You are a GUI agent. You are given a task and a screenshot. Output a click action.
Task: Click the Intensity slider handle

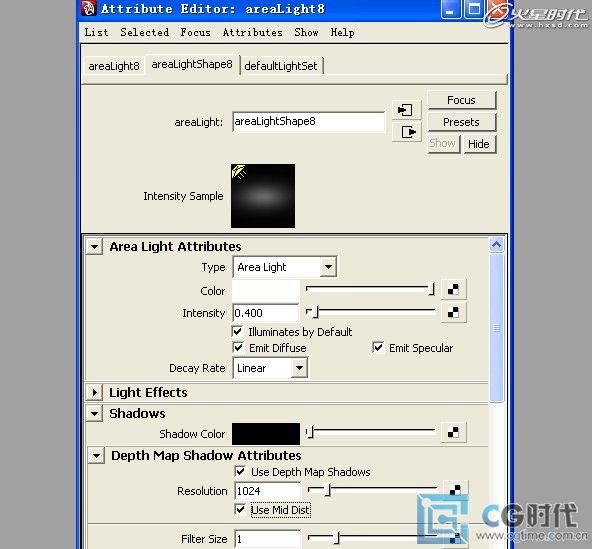click(x=316, y=312)
